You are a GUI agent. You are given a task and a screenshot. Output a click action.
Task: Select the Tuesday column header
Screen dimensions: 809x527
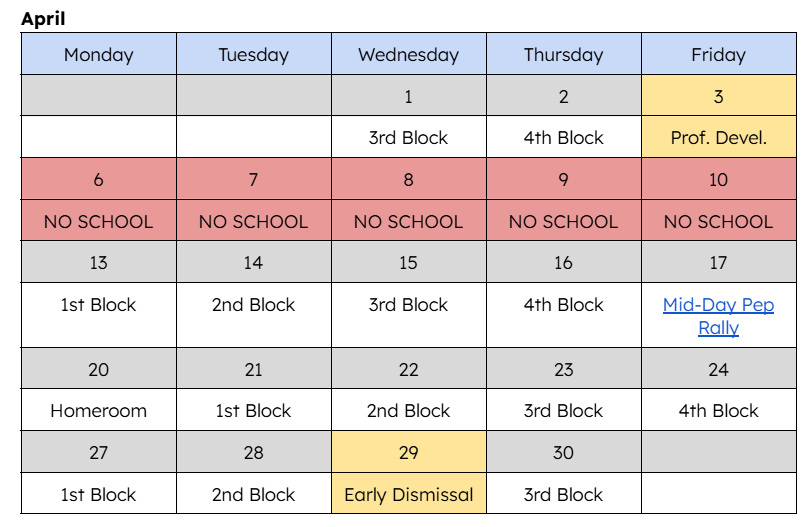pyautogui.click(x=253, y=55)
